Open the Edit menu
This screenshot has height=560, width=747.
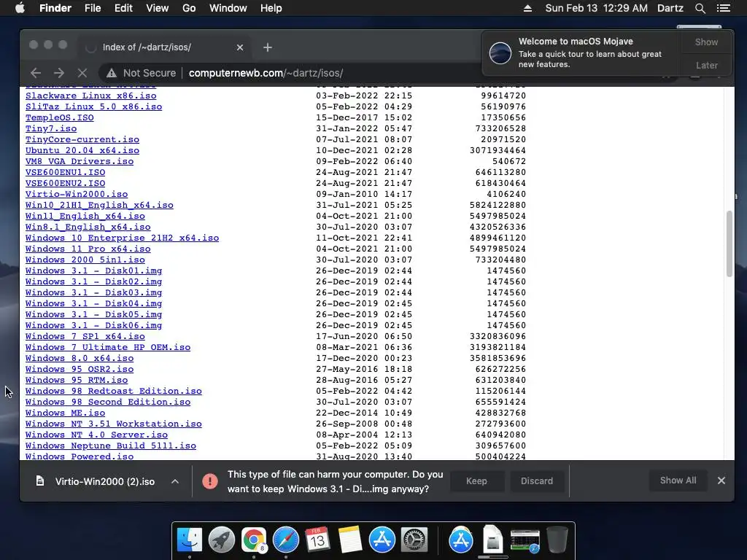click(123, 8)
